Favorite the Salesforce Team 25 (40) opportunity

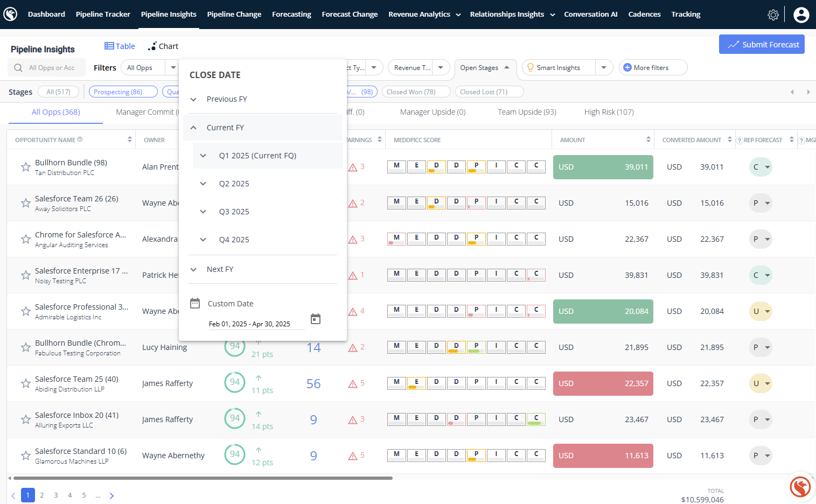point(25,383)
